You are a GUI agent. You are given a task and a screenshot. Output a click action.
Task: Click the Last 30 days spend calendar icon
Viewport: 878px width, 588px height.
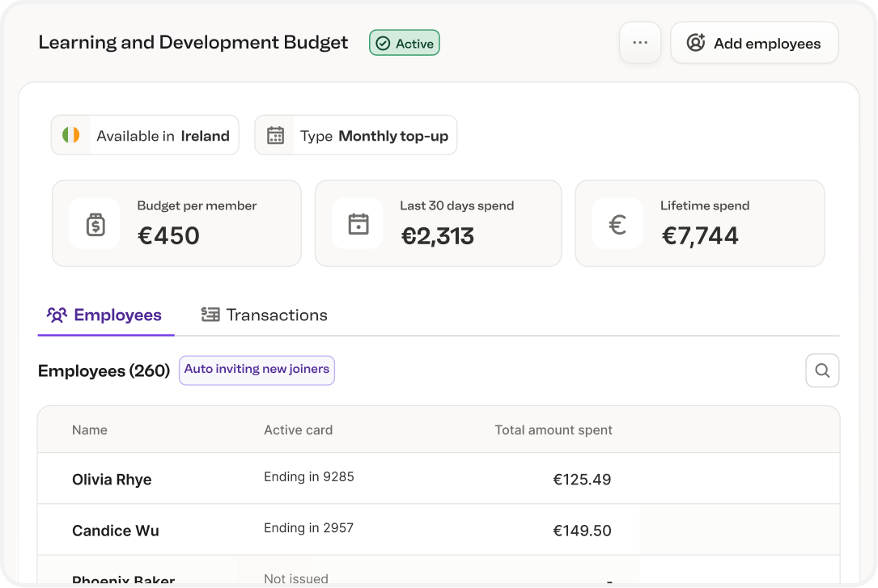358,224
